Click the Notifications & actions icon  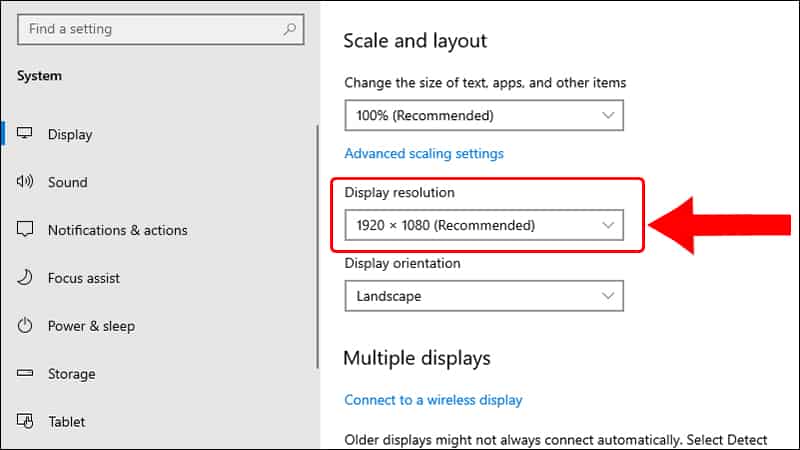[26, 230]
